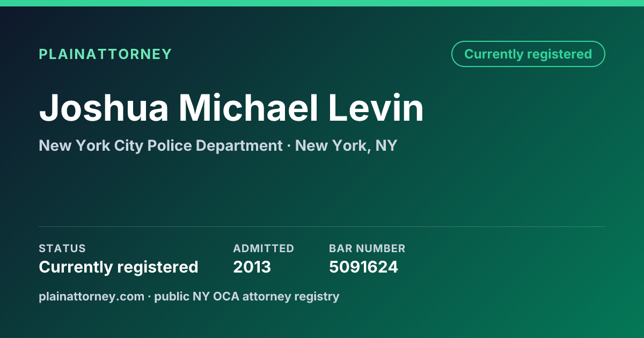Click the horizontal divider line above STATUS

click(322, 226)
